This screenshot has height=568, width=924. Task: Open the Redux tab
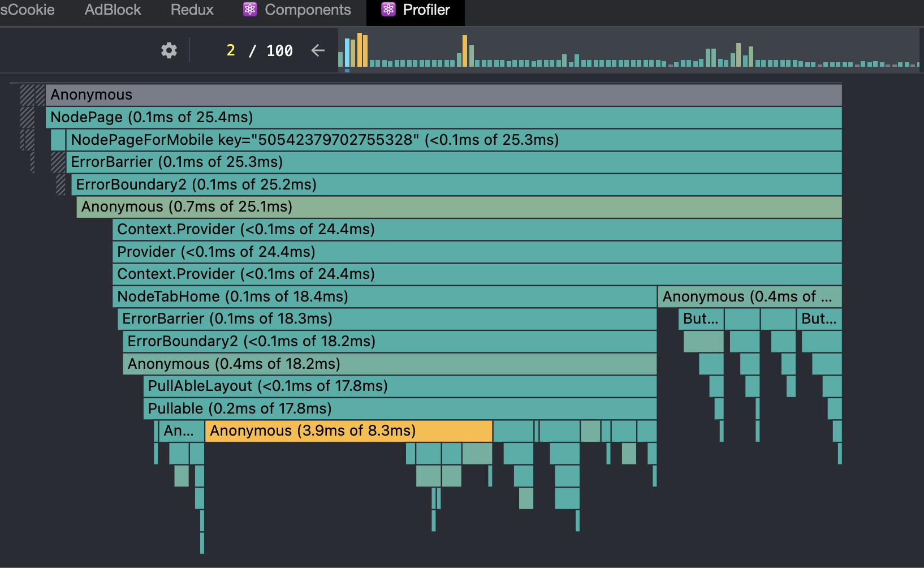tap(192, 10)
